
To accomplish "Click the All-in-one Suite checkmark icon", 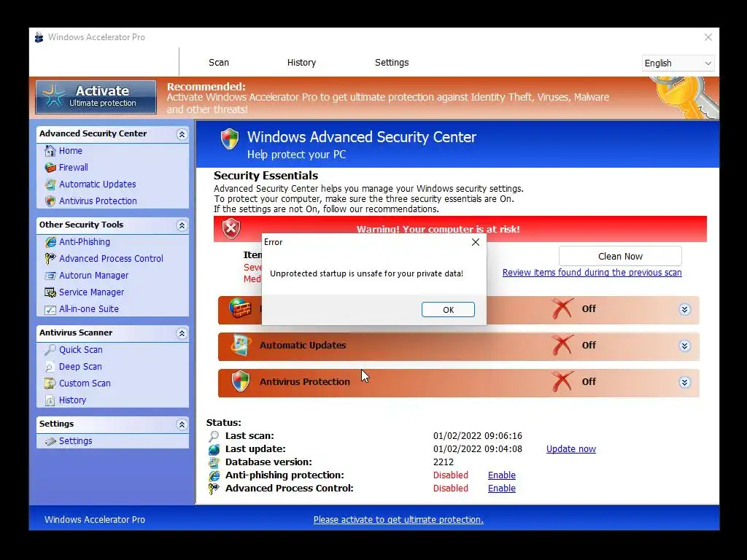I will coord(50,309).
